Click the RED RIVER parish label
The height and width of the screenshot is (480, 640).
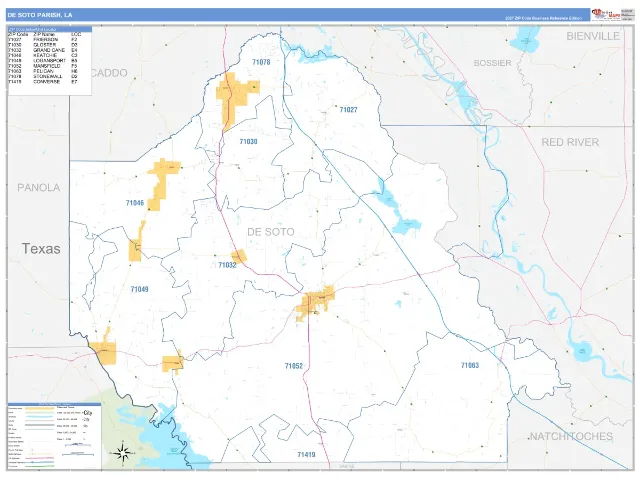pyautogui.click(x=570, y=142)
